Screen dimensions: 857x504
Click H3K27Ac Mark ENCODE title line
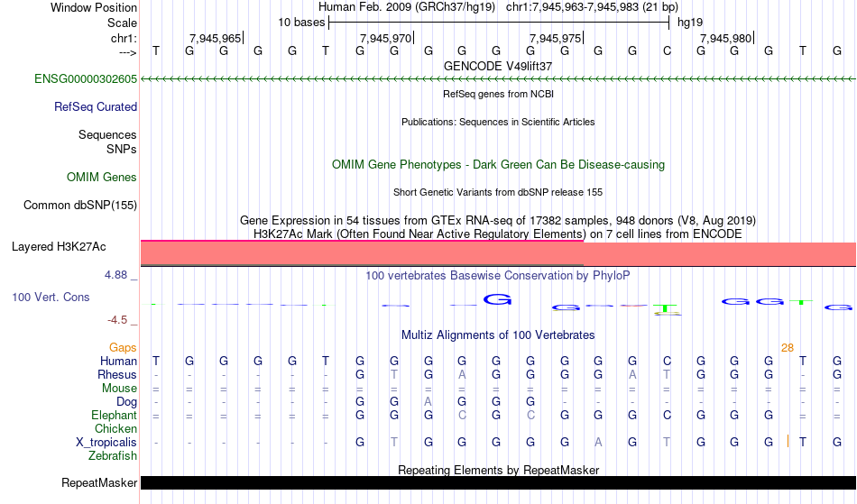point(498,234)
